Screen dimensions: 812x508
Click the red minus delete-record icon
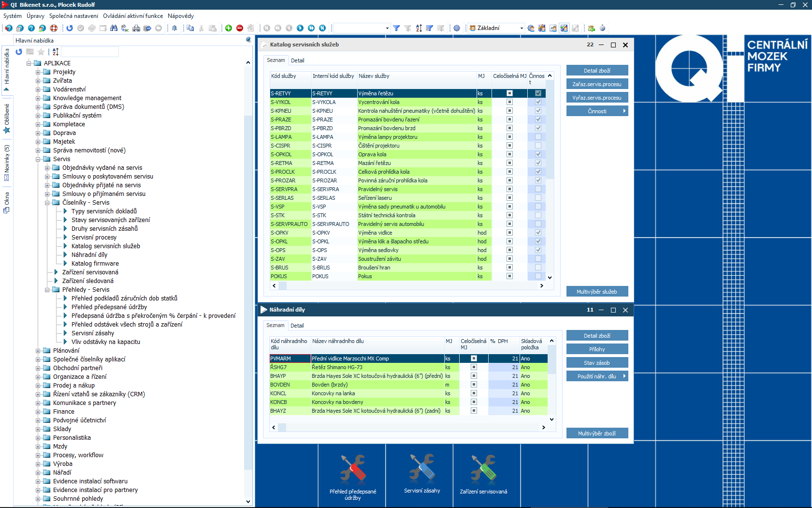(240, 28)
